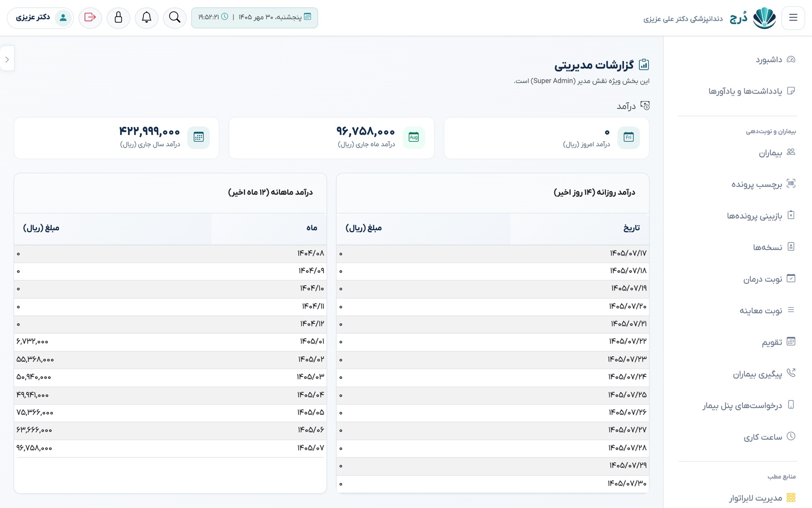Select the ۱۴۰۵/۰۵ monthly row

[171, 412]
